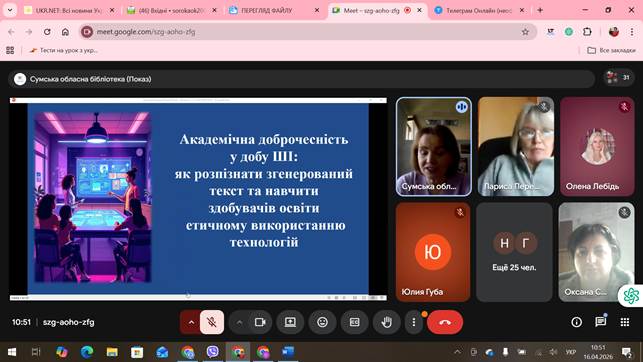Toggle the camera on or off
Screen dimensions: 643x362
[260, 322]
